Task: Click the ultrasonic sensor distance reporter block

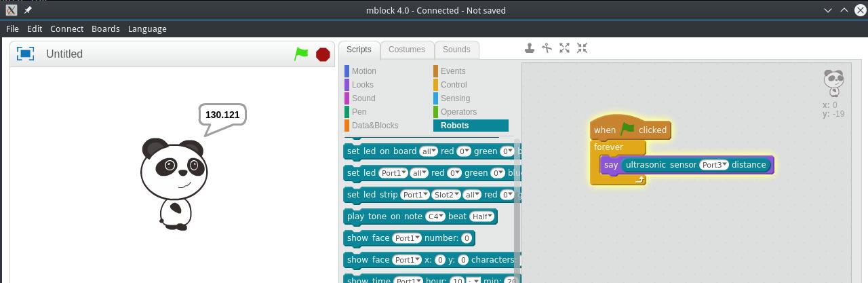Action: pyautogui.click(x=696, y=165)
